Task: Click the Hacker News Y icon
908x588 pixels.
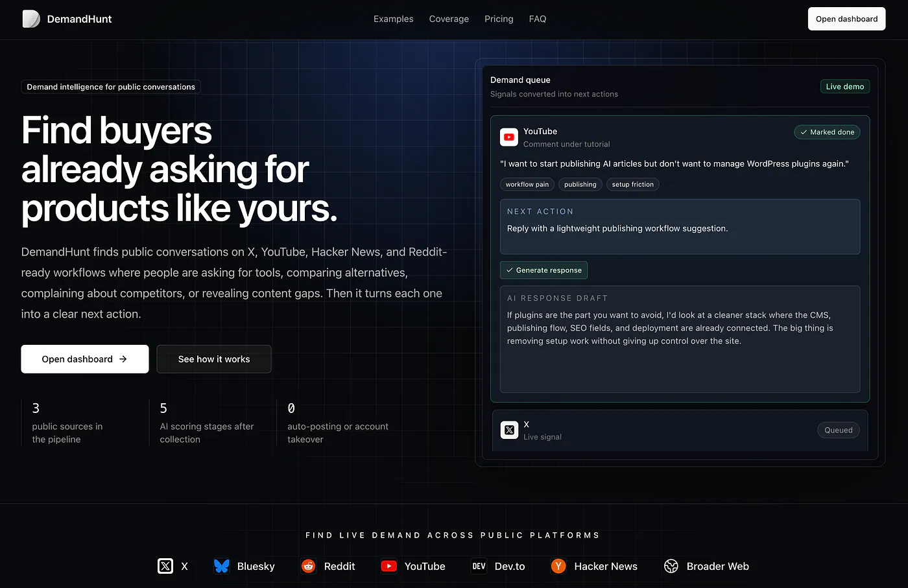Action: 558,566
